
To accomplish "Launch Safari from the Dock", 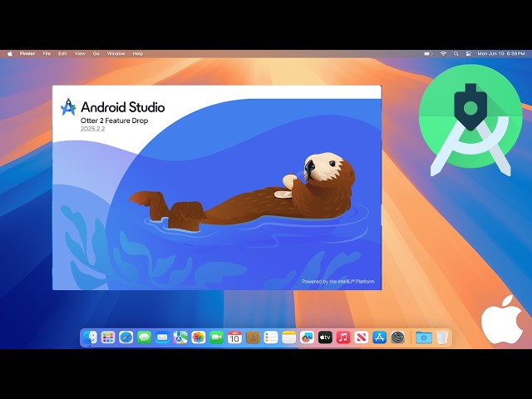I will pos(126,337).
